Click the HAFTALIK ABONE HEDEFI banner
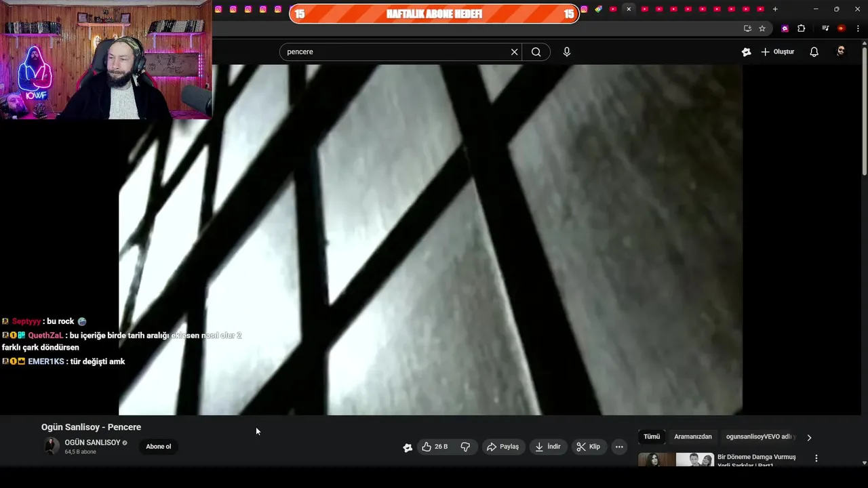 click(434, 14)
